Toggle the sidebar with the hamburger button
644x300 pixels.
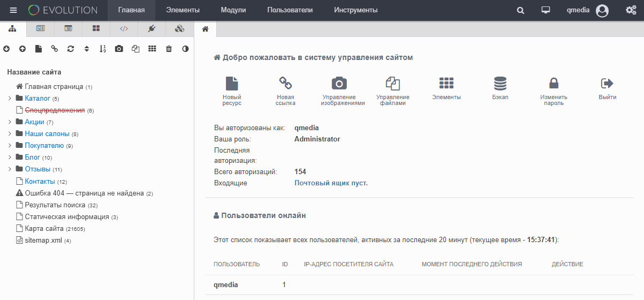tap(13, 10)
